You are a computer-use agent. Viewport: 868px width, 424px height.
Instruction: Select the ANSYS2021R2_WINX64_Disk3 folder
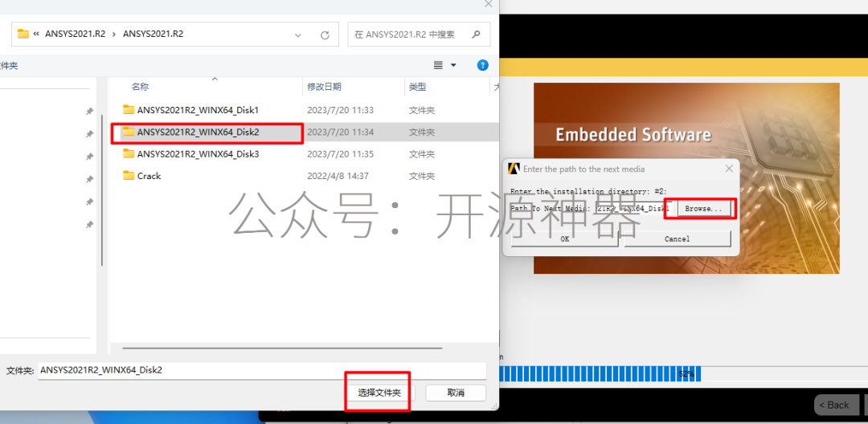click(198, 153)
